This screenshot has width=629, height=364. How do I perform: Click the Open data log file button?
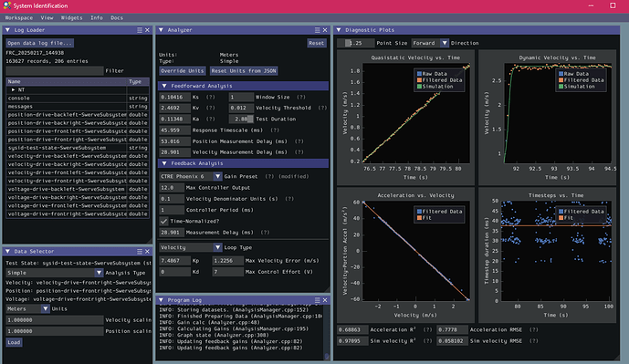pos(40,43)
